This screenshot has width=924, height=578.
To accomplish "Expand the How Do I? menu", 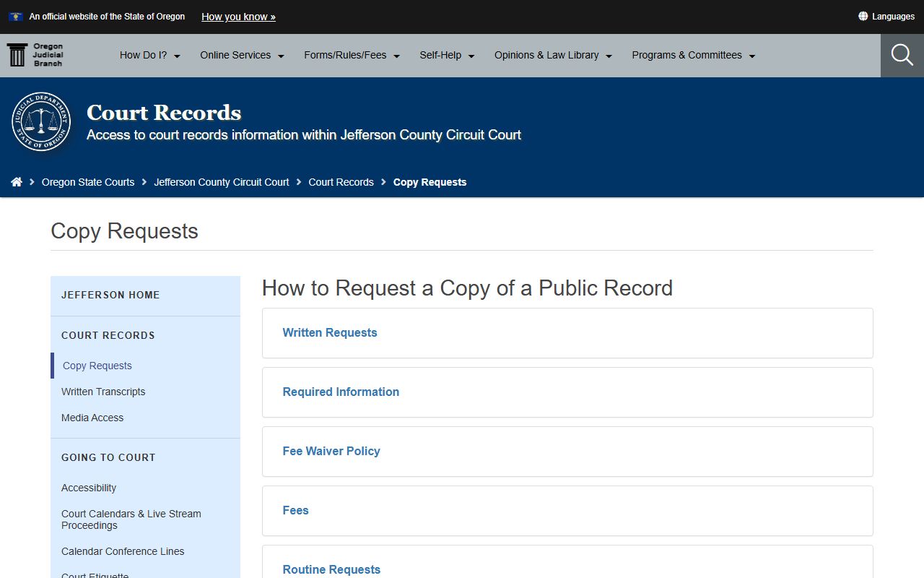I will pos(150,55).
